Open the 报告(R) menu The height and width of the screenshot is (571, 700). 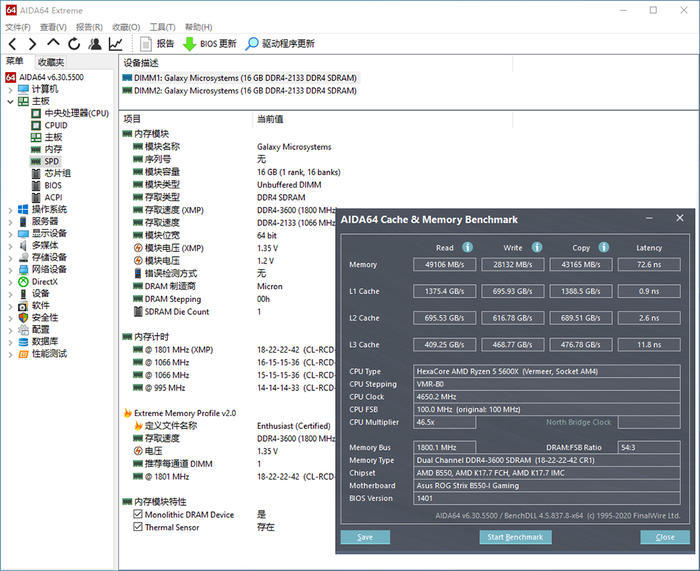[x=89, y=27]
